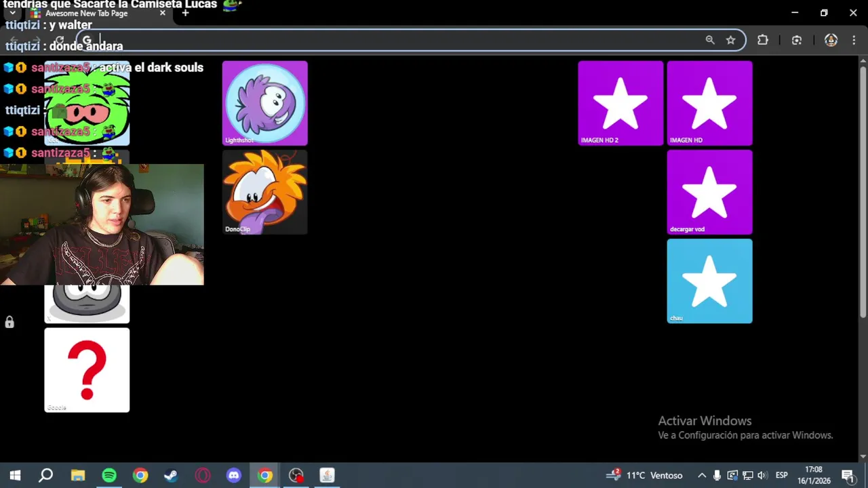Screen dimensions: 868x488
Task: Open the Lightshot purple puffle tile
Action: click(x=265, y=103)
